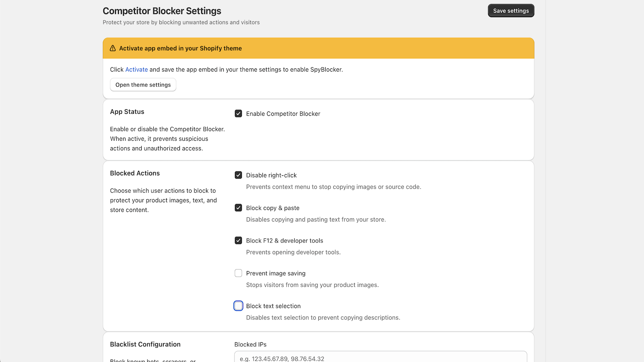Image resolution: width=644 pixels, height=362 pixels.
Task: Click the Save settings button
Action: coord(511,11)
